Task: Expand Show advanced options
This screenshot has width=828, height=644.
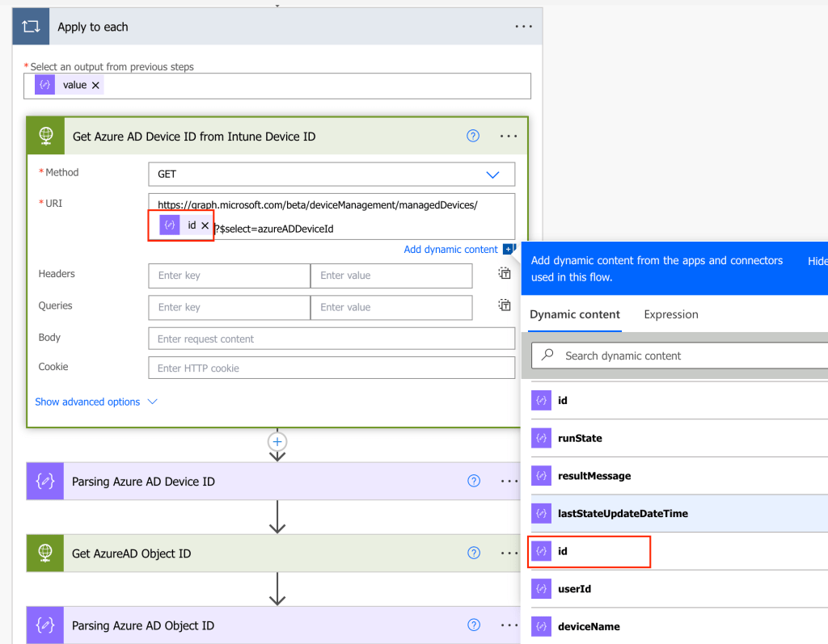Action: tap(95, 402)
